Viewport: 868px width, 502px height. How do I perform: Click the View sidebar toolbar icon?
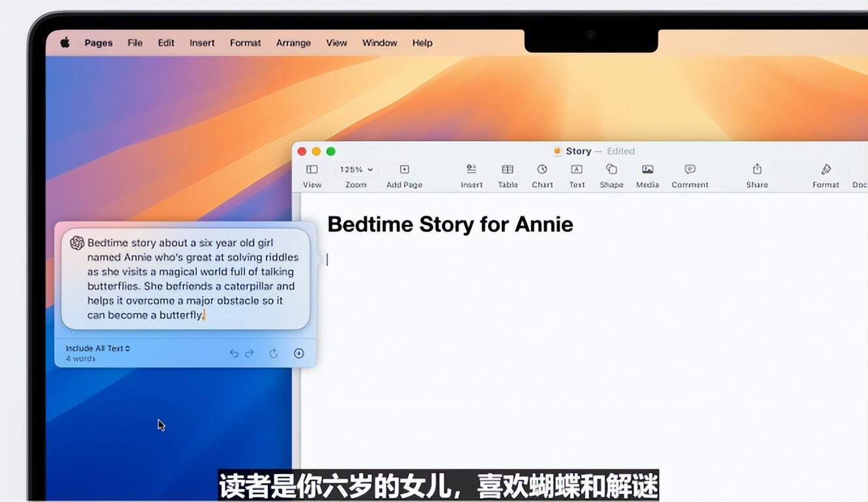coord(312,170)
